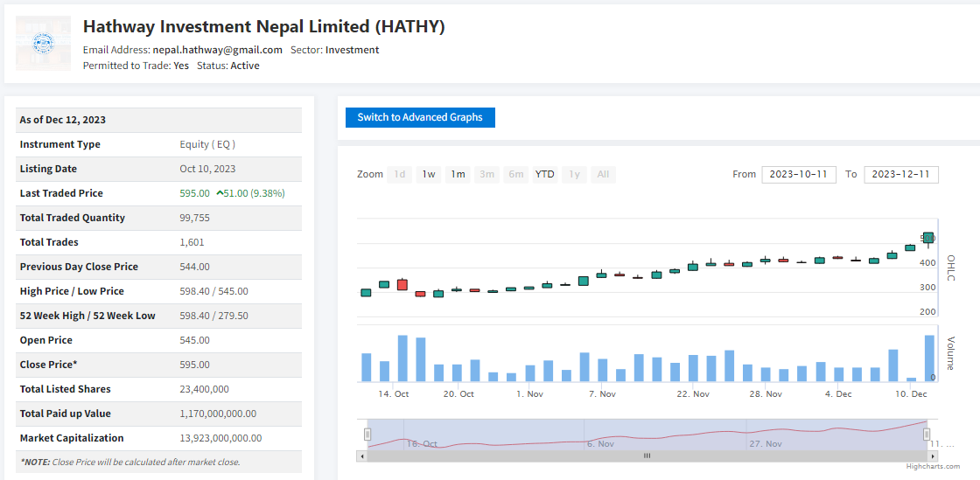Screen dimensions: 980x480
Task: Open the Highcharts.com credit link
Action: pyautogui.click(x=933, y=467)
